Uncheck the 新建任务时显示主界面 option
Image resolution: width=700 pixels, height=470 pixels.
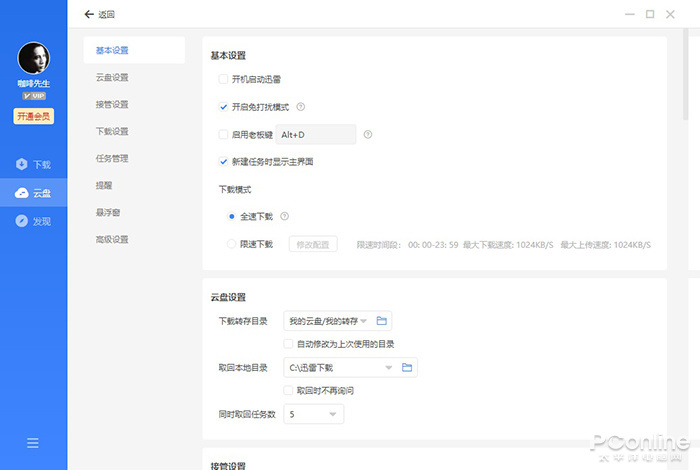tap(223, 161)
